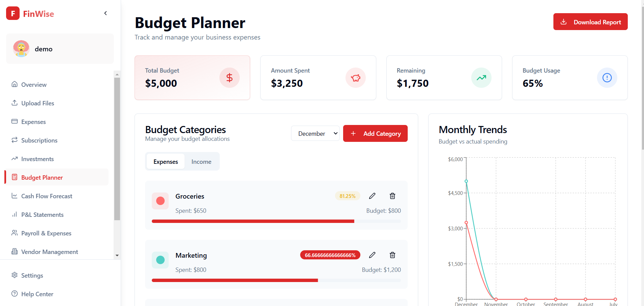
Task: Click the Total Budget dollar icon
Action: click(x=229, y=78)
